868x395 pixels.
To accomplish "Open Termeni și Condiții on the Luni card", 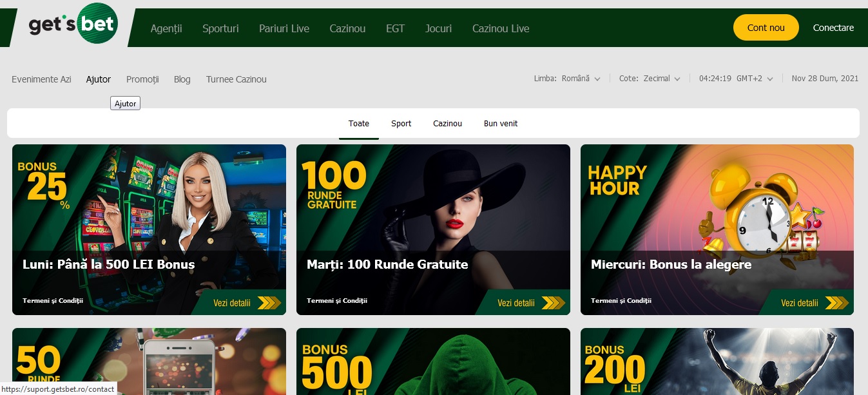I will (x=53, y=301).
